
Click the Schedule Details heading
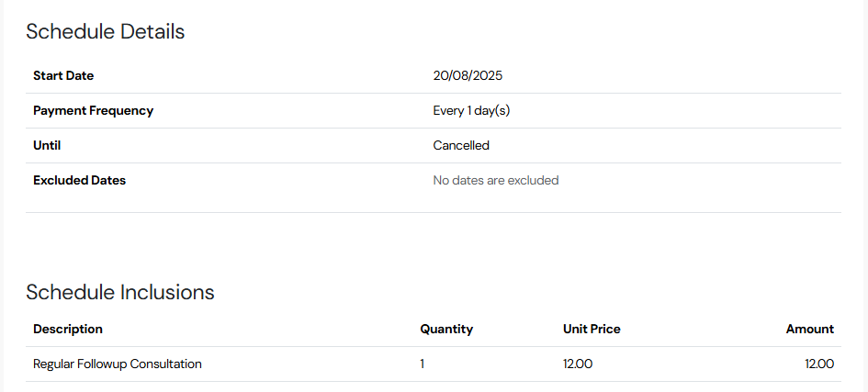pyautogui.click(x=106, y=31)
